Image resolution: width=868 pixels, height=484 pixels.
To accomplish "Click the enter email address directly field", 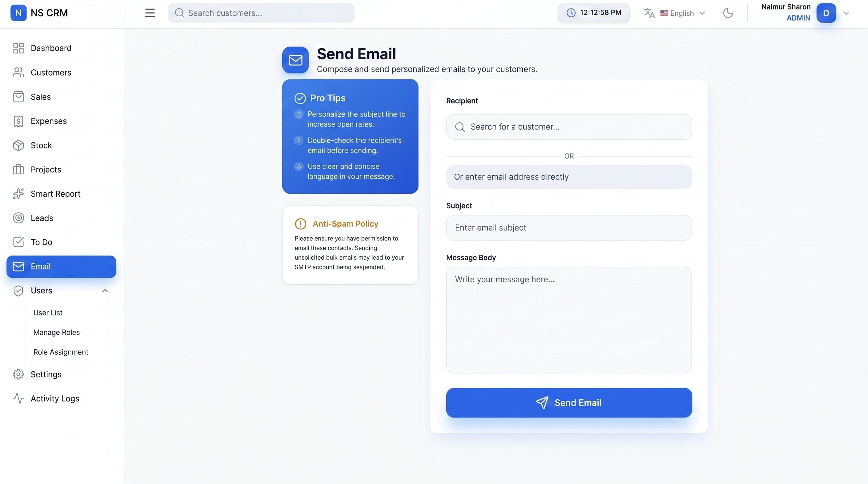I will (569, 177).
